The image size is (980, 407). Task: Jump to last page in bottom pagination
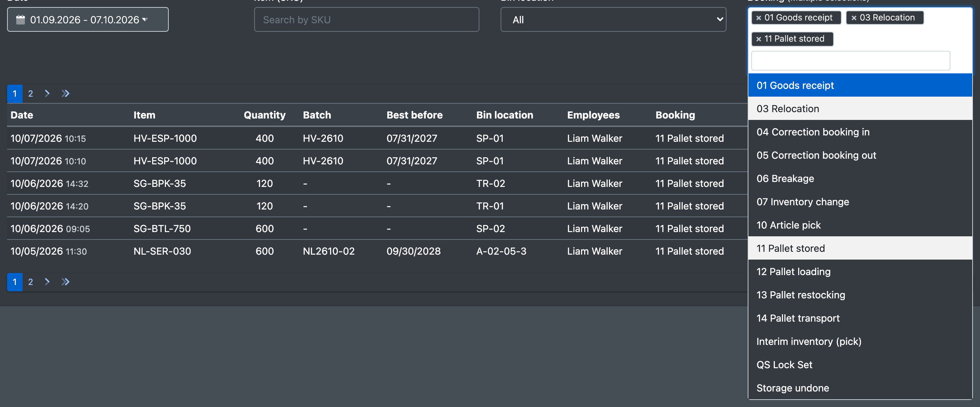[x=65, y=282]
